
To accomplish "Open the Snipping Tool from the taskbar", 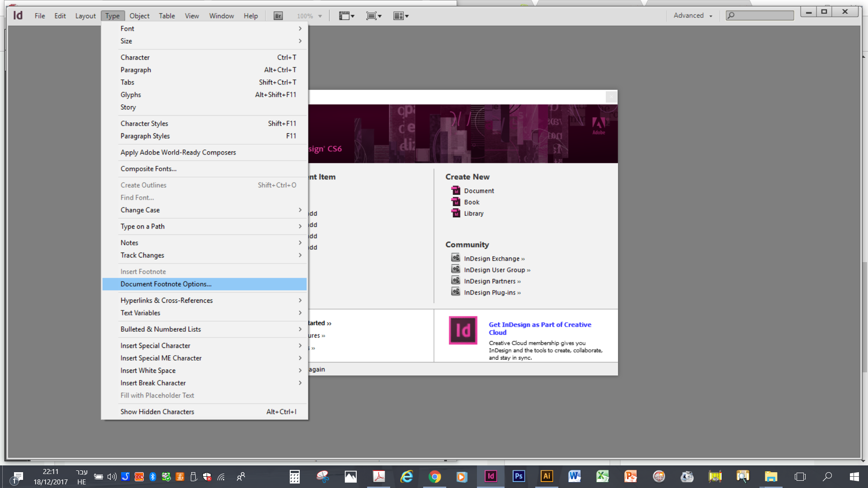I will point(323,476).
